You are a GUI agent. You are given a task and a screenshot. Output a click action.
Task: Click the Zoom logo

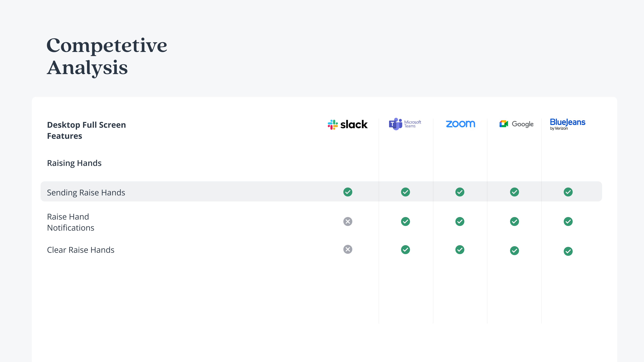(461, 124)
